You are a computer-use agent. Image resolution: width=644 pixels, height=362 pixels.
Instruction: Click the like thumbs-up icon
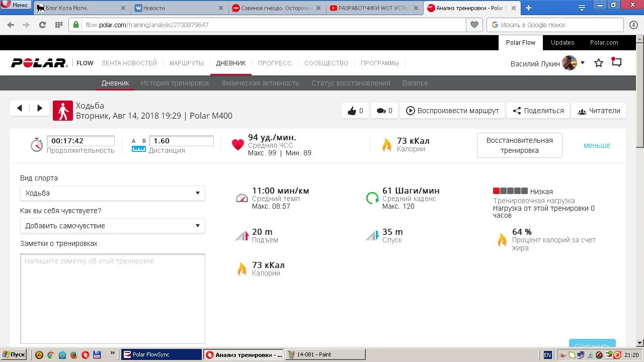point(352,111)
